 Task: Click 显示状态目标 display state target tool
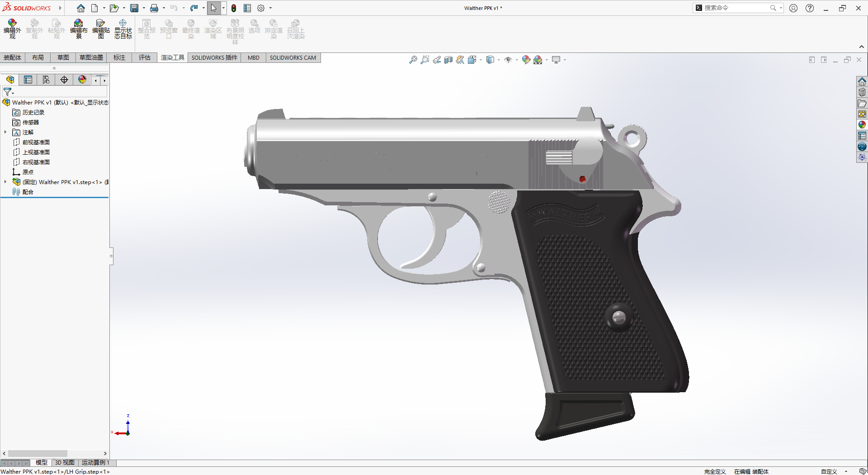click(123, 29)
